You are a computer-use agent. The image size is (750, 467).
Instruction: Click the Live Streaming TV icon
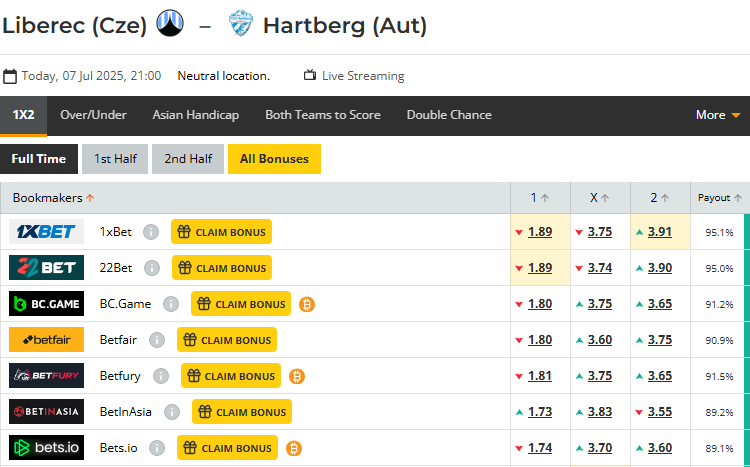pyautogui.click(x=310, y=75)
